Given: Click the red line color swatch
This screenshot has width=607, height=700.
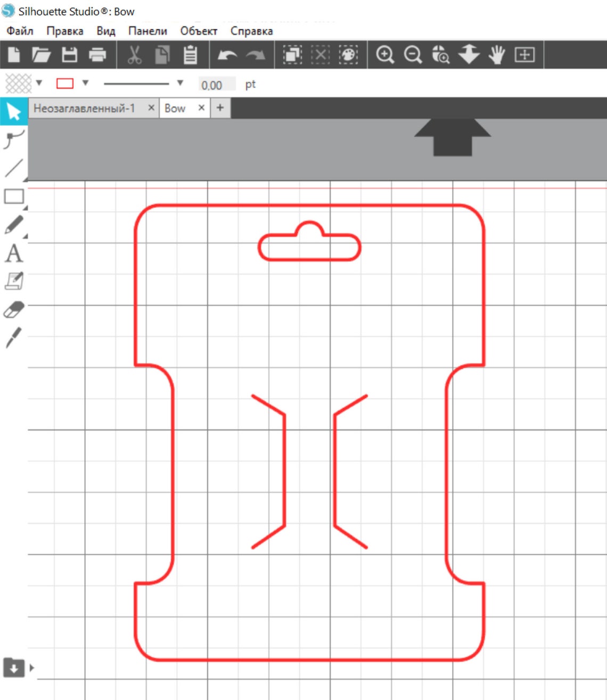Looking at the screenshot, I should [x=65, y=84].
